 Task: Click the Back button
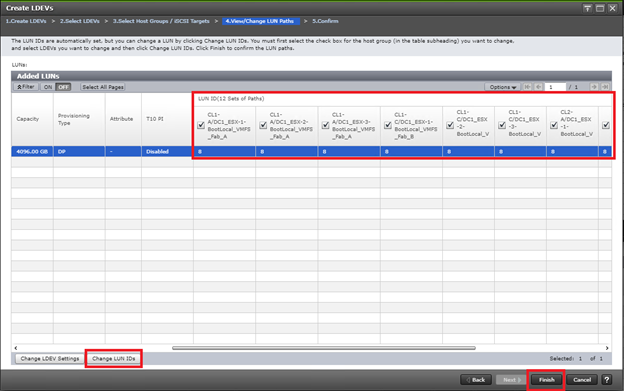click(476, 380)
